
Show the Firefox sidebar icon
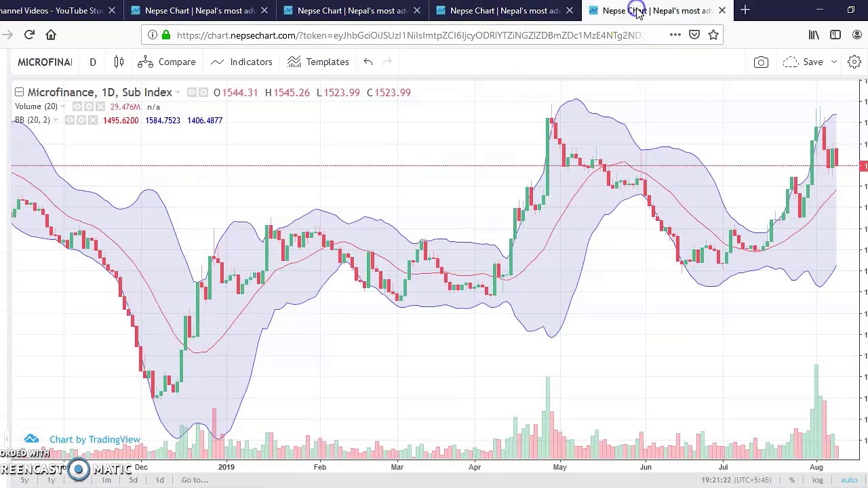tap(835, 35)
